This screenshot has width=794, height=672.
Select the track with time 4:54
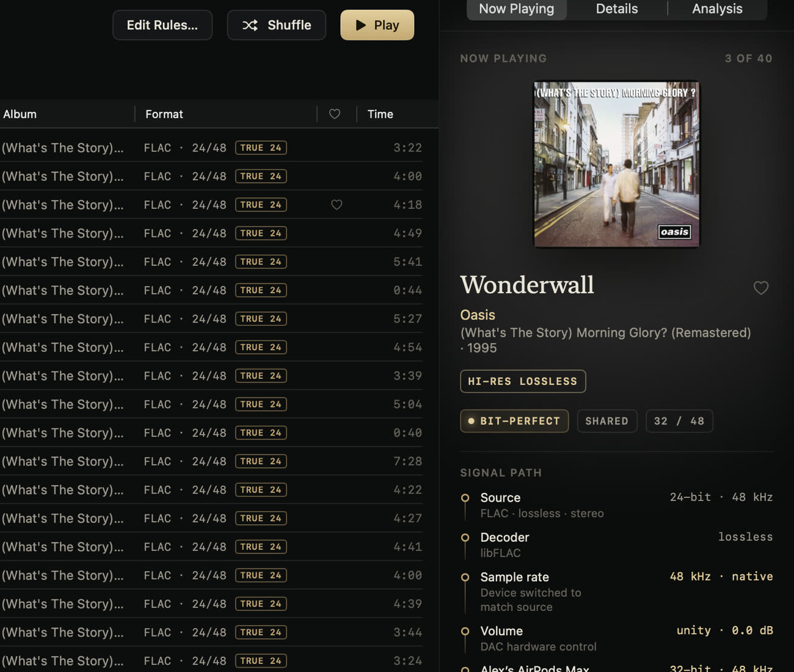(x=211, y=347)
